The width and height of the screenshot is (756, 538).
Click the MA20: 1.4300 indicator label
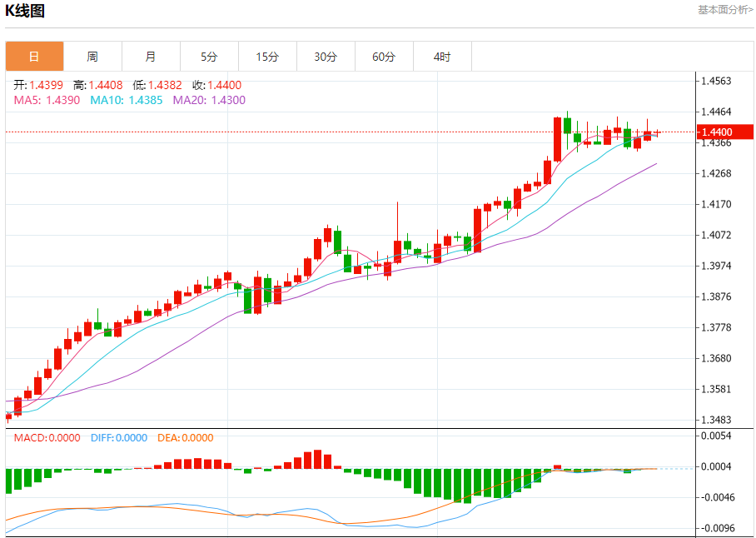pyautogui.click(x=209, y=100)
